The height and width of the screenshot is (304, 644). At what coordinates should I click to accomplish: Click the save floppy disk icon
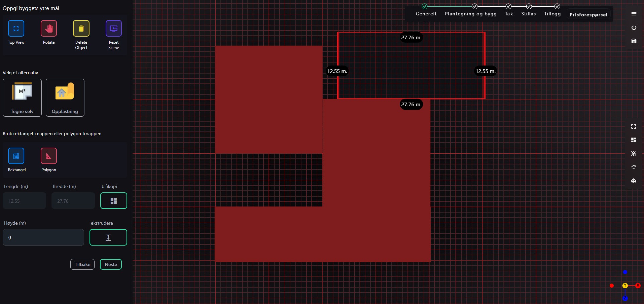click(x=634, y=41)
